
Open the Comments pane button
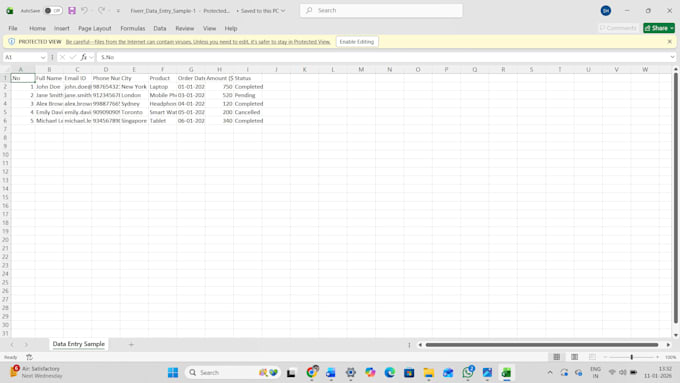point(618,28)
